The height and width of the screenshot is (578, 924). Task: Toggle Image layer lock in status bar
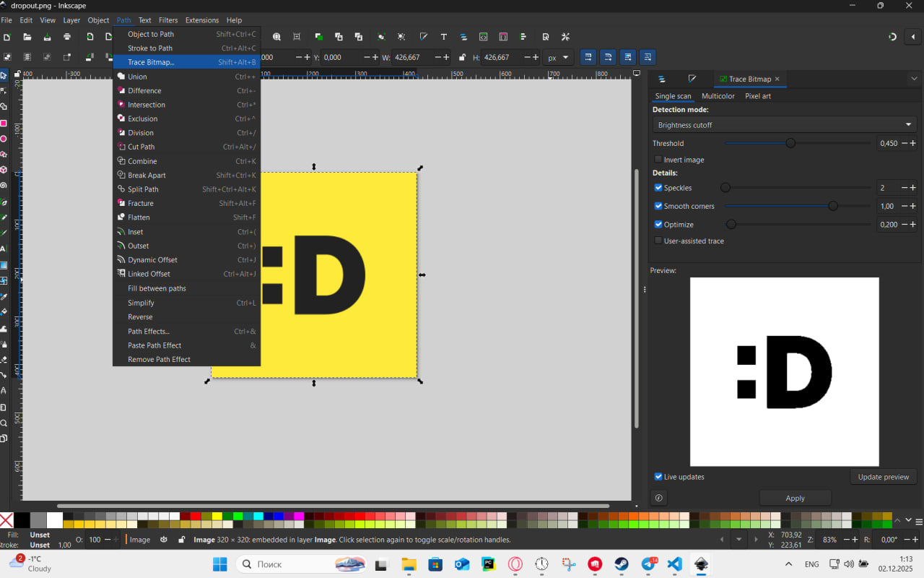click(181, 540)
